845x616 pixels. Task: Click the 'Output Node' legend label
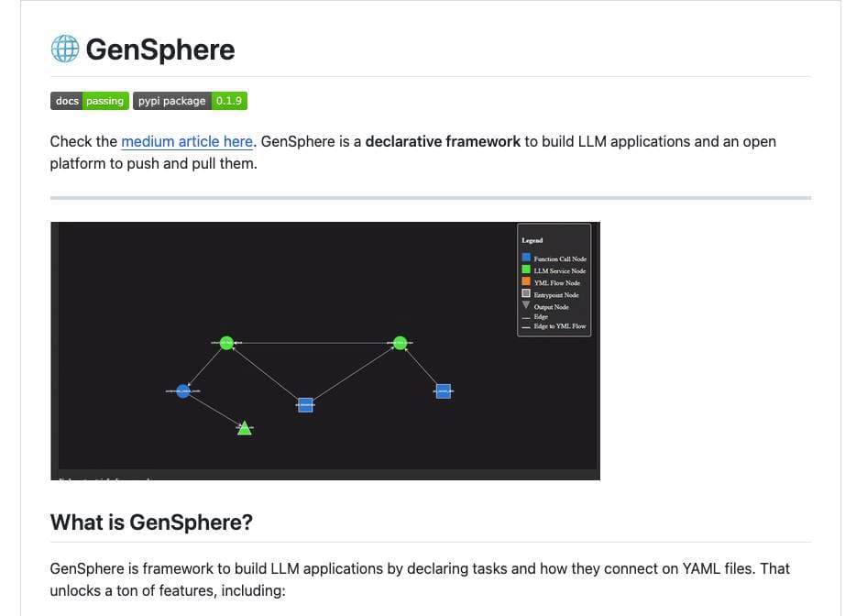pos(552,307)
